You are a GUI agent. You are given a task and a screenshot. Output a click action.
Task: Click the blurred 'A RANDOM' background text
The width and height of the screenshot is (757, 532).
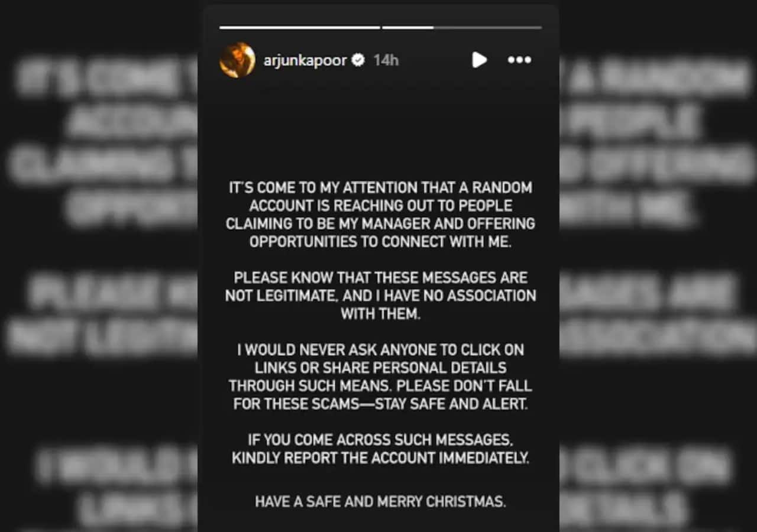(x=658, y=78)
